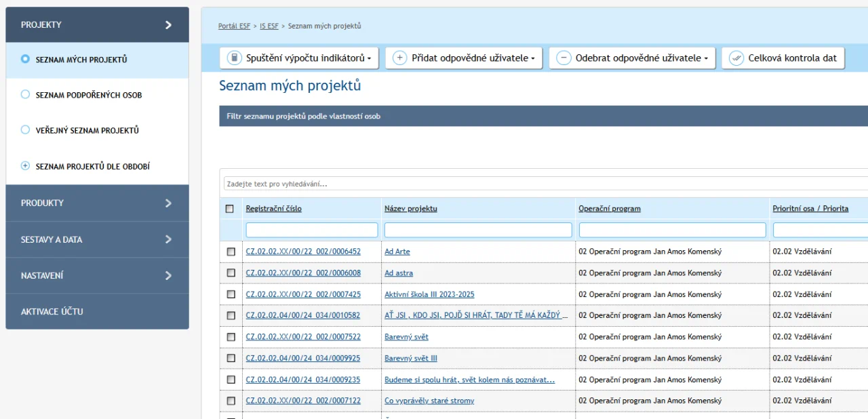Toggle the select-all checkbox in table header
Image resolution: width=868 pixels, height=419 pixels.
pos(230,209)
